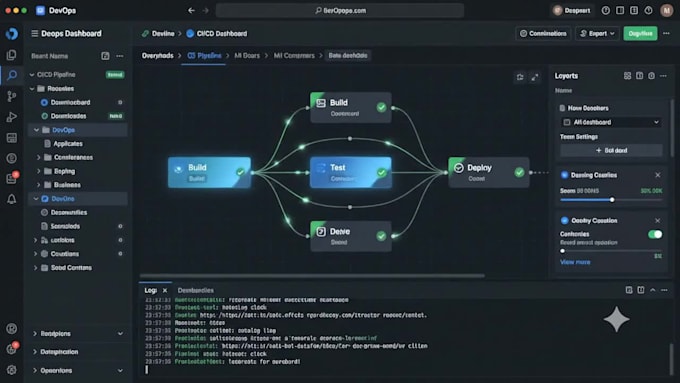Click the Build Coomerord node at top

pyautogui.click(x=351, y=108)
